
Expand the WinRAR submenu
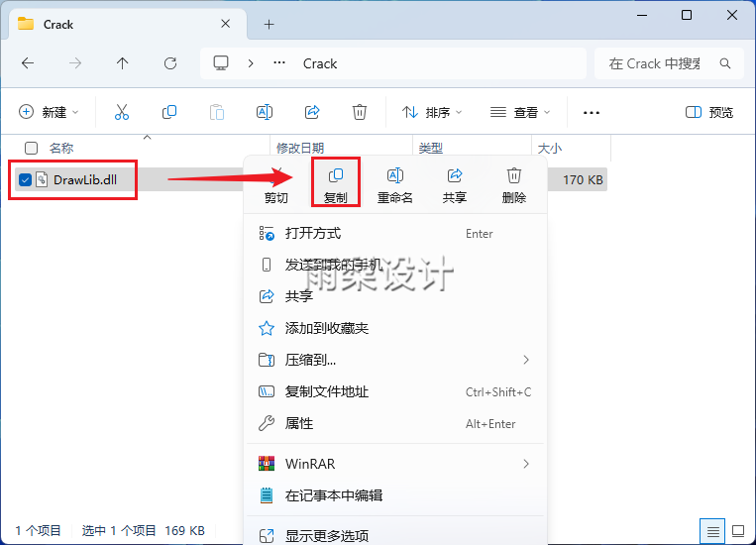(x=526, y=464)
